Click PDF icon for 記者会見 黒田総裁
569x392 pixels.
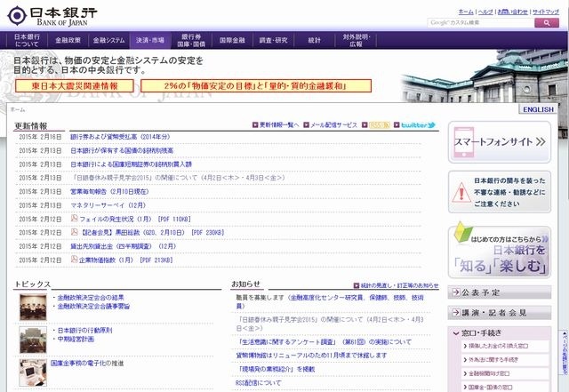coord(74,232)
